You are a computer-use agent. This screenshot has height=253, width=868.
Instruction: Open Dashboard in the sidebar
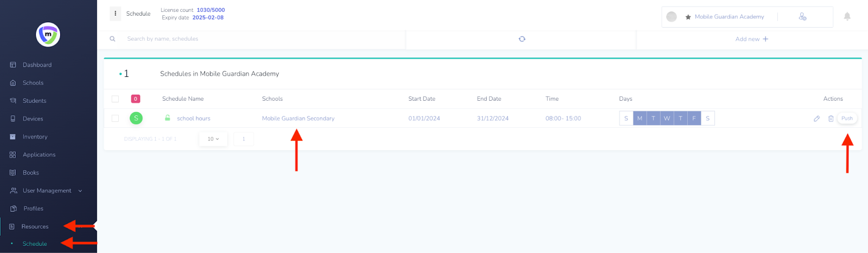[37, 65]
